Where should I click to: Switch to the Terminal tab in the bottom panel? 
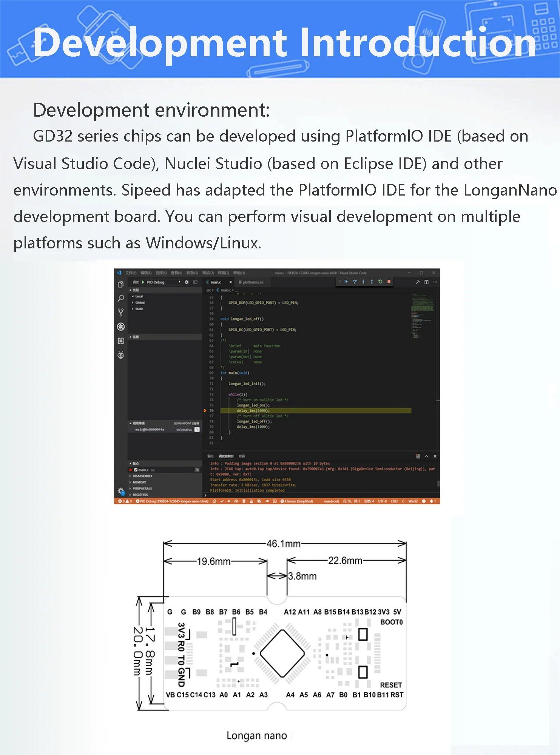click(x=242, y=456)
